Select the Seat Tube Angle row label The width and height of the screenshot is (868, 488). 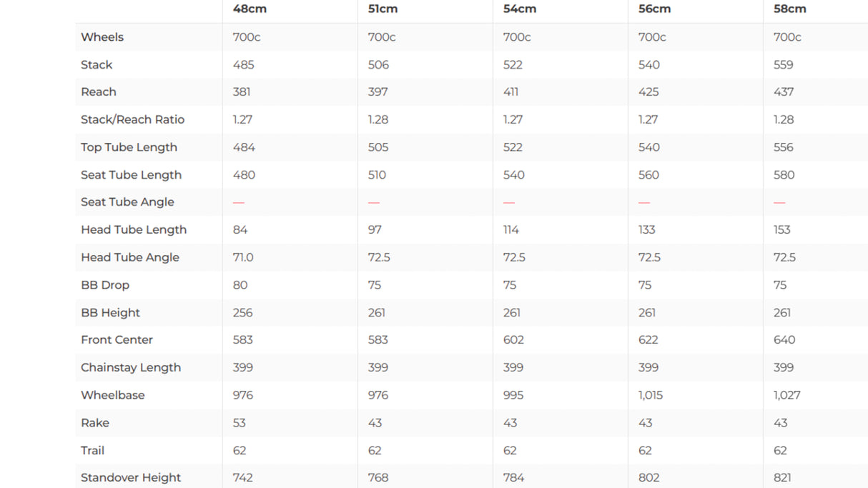pos(127,202)
